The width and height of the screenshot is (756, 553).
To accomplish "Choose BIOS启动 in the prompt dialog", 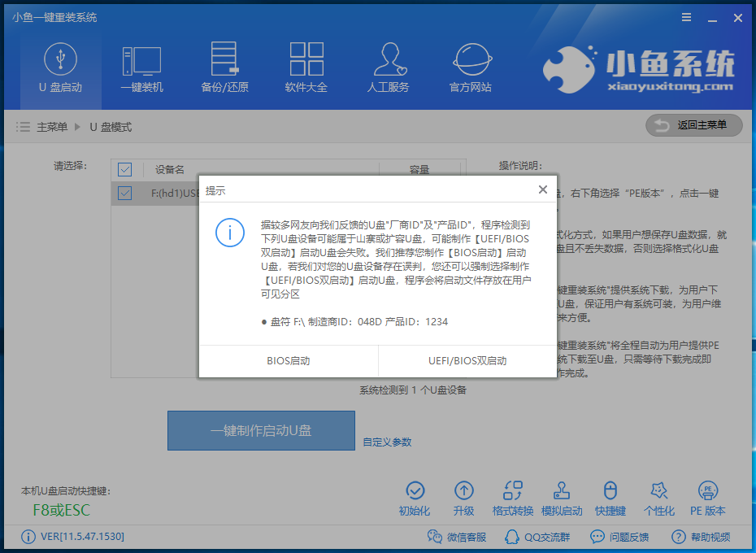I will 287,360.
